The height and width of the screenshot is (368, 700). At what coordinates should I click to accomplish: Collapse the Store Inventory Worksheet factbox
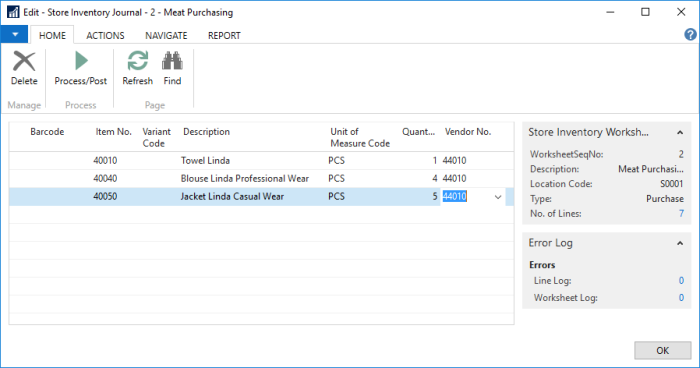click(680, 132)
